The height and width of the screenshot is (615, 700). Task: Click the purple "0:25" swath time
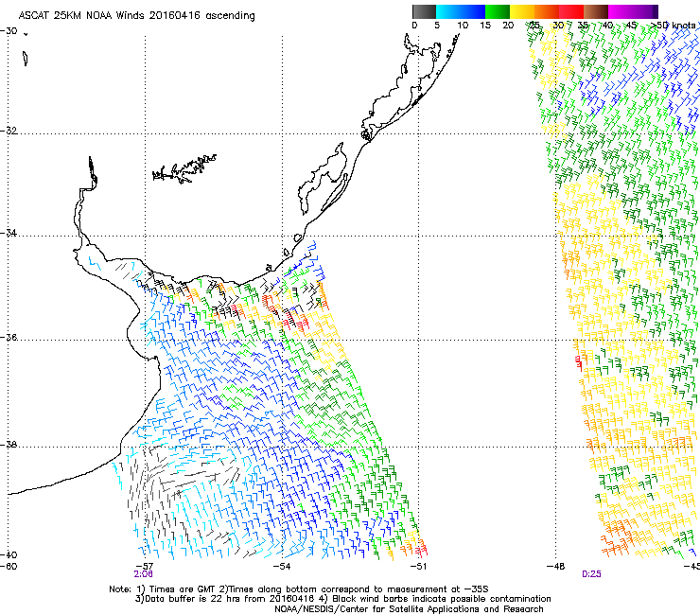pos(591,574)
